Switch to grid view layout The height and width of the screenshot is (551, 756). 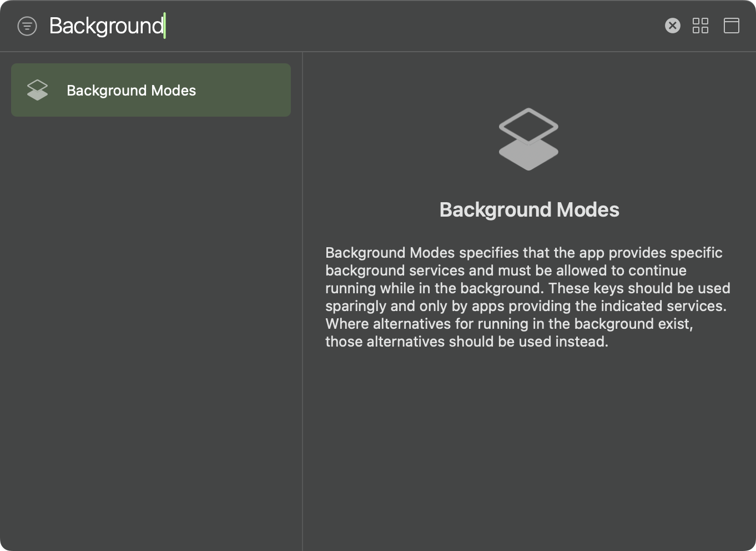[x=700, y=26]
